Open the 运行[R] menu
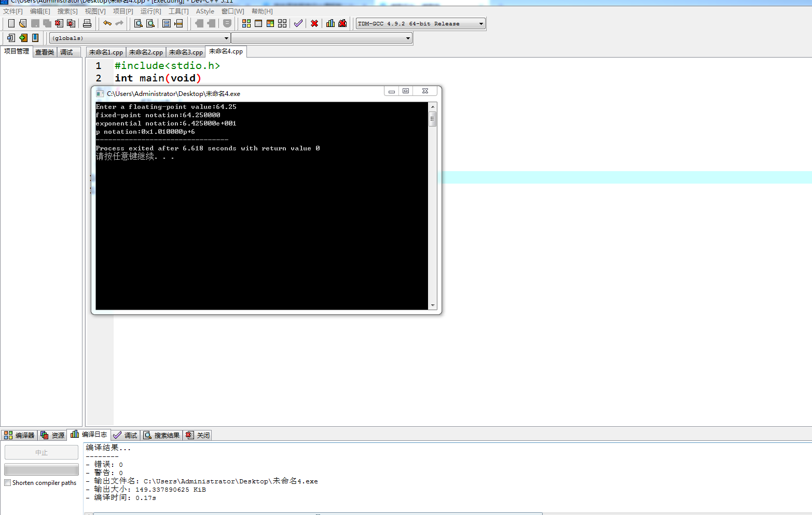Viewport: 812px width, 515px height. (150, 11)
